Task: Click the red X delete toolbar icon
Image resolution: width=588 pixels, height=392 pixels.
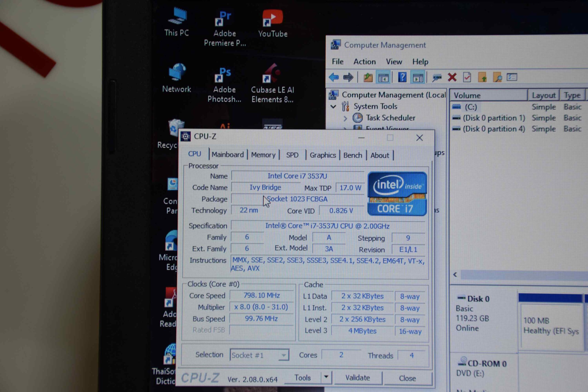Action: [x=452, y=77]
